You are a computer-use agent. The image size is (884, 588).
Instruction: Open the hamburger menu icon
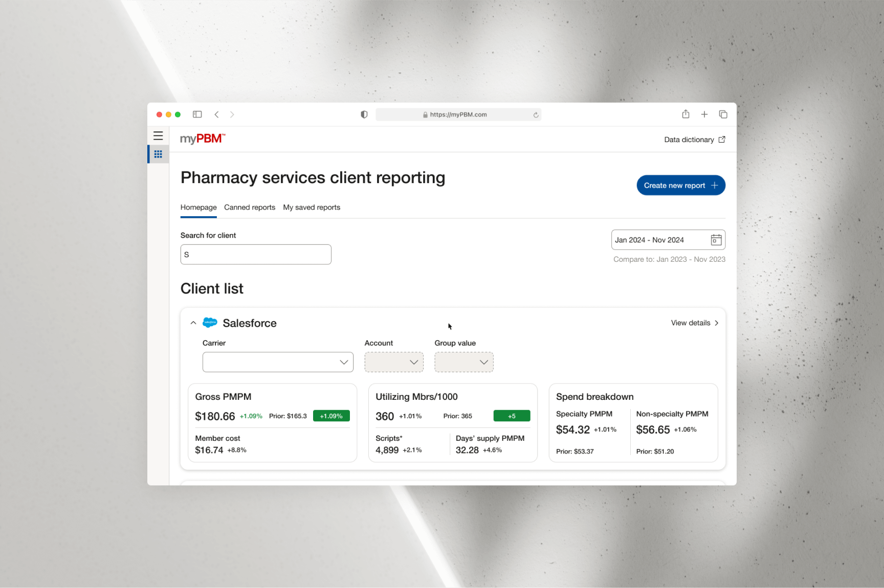[x=158, y=136]
